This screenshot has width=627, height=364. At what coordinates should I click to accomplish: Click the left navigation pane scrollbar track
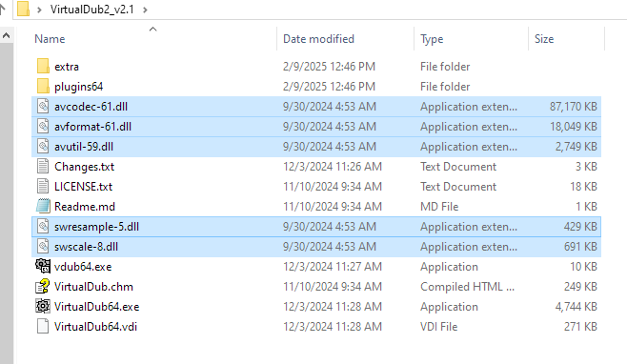[x=6, y=204]
